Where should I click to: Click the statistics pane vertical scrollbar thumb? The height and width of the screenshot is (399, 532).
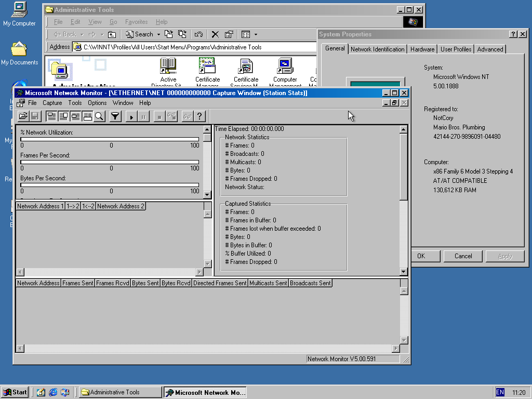point(404,166)
